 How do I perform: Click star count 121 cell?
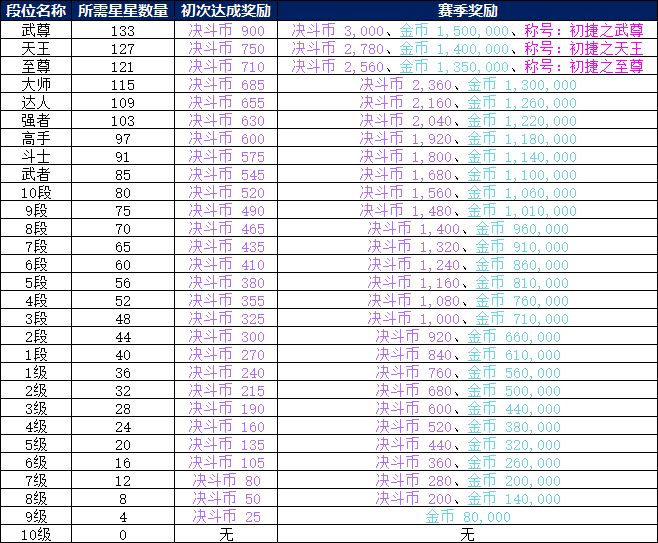coord(123,66)
